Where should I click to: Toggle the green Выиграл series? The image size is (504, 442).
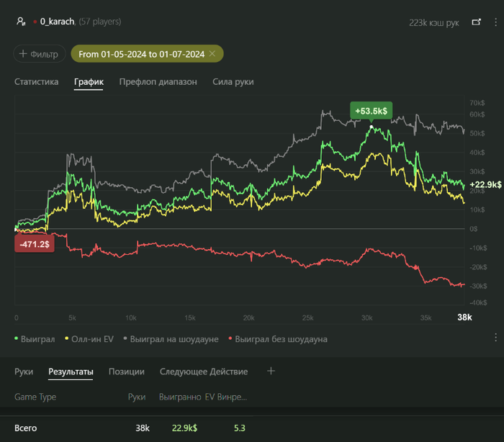(35, 339)
